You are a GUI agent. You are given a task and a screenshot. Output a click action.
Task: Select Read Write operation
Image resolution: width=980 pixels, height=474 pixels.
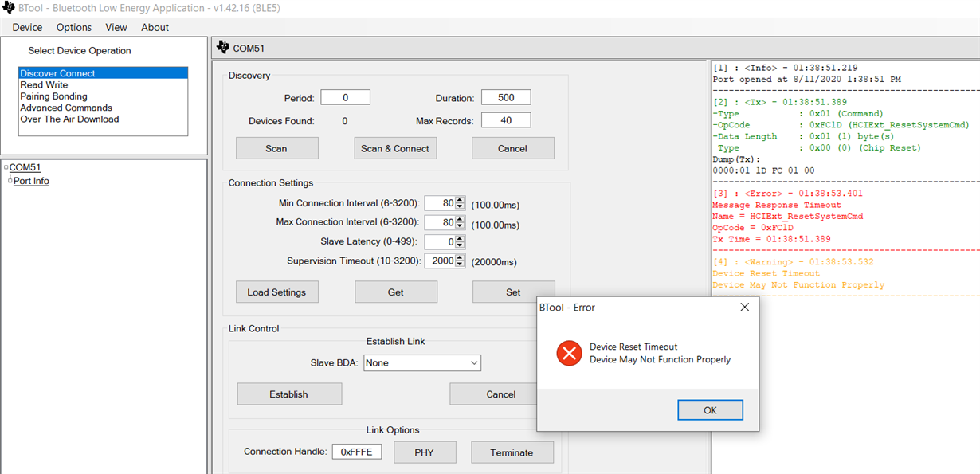103,84
